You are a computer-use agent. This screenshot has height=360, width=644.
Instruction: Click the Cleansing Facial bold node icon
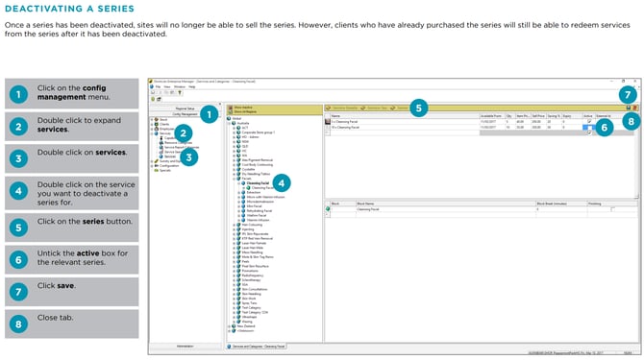point(243,183)
